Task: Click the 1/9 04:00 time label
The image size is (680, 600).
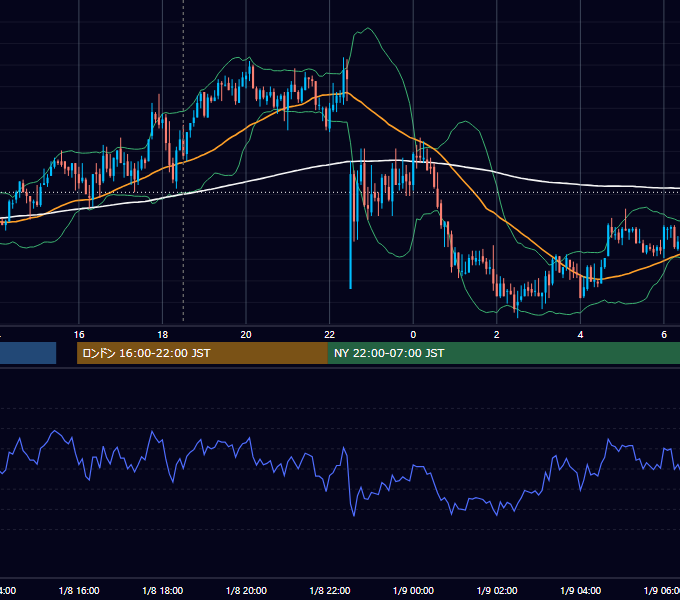Action: tap(581, 590)
